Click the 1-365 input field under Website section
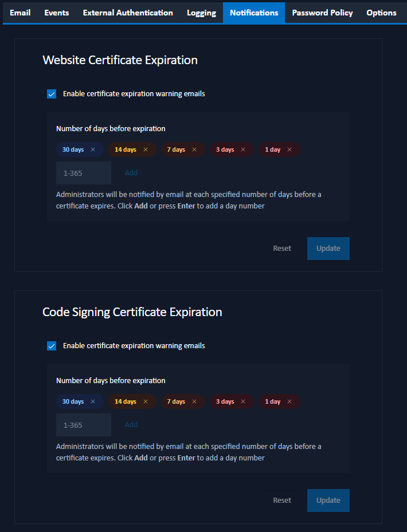This screenshot has height=532, width=407. 83,172
